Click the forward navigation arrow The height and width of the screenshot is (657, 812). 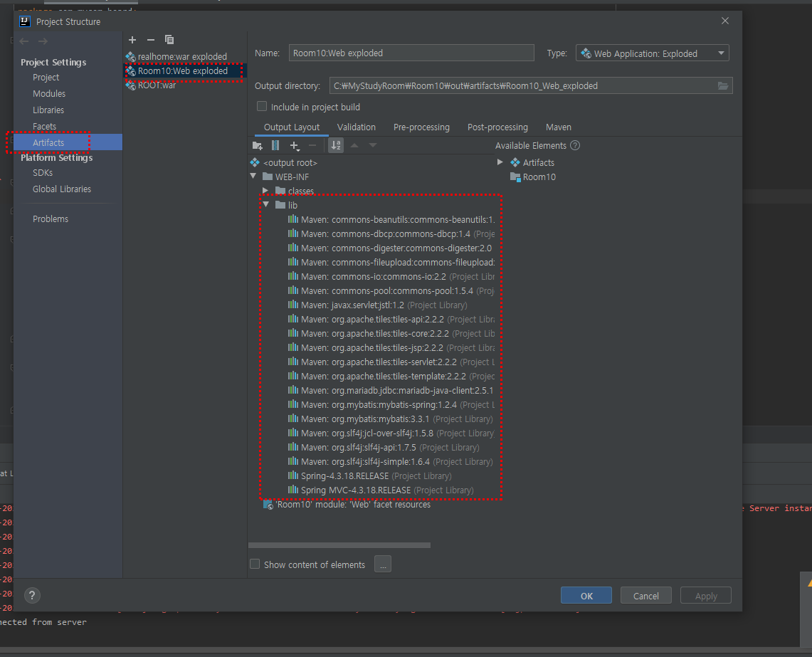click(x=43, y=41)
